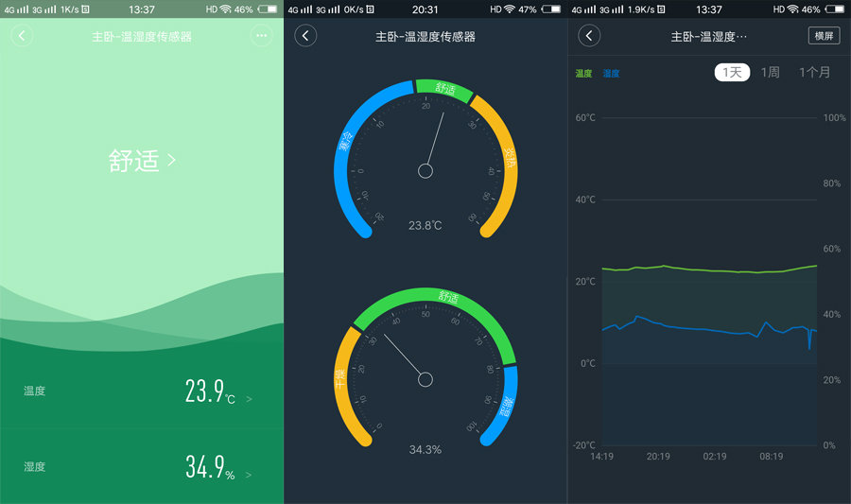This screenshot has height=504, width=851.
Task: Tap the 100% axis label on chart
Action: pos(834,118)
